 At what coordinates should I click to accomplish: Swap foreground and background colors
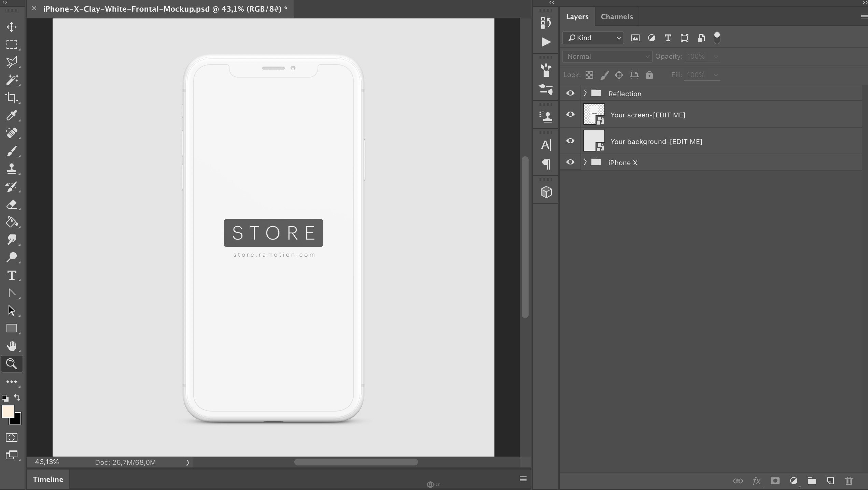coord(17,398)
